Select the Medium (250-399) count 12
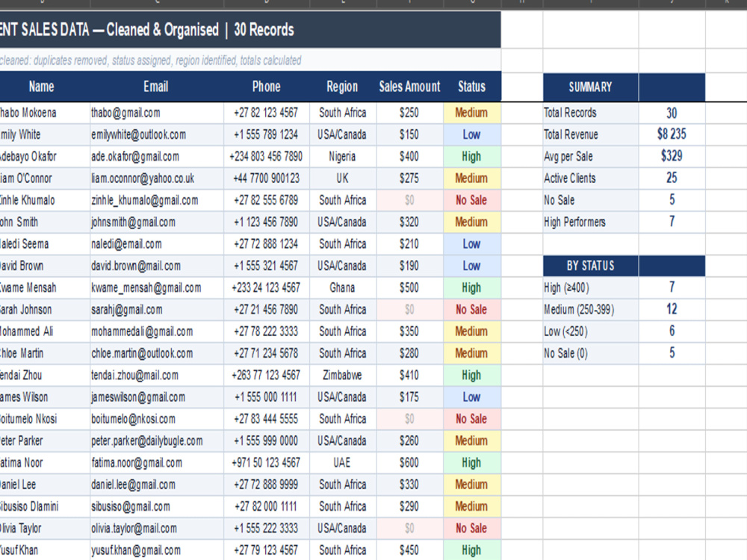Viewport: 747px width, 560px height. [672, 310]
